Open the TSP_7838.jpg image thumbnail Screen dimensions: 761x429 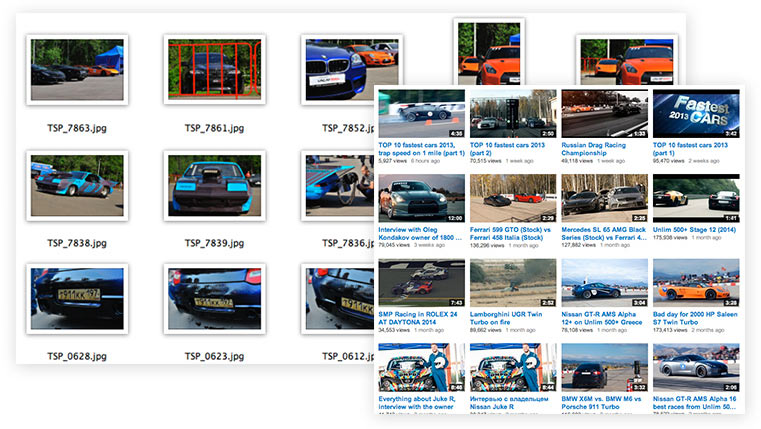point(78,185)
